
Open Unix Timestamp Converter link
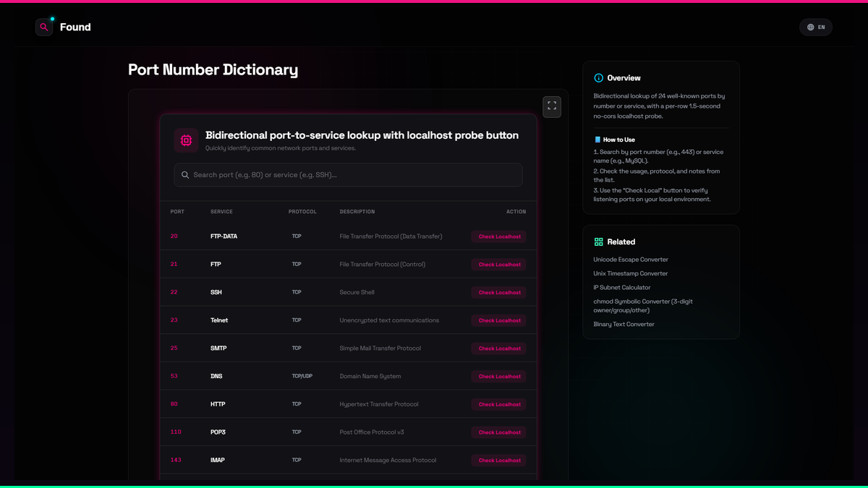pos(631,273)
